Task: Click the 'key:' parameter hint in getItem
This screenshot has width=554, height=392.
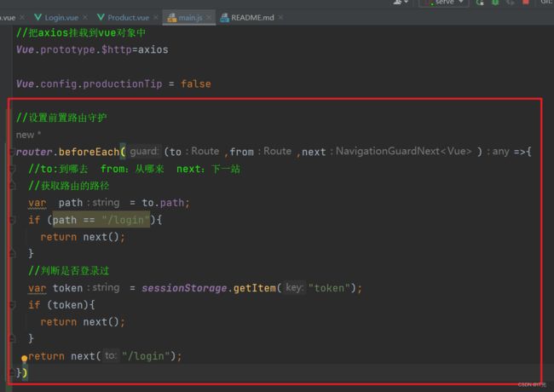Action: coord(294,287)
